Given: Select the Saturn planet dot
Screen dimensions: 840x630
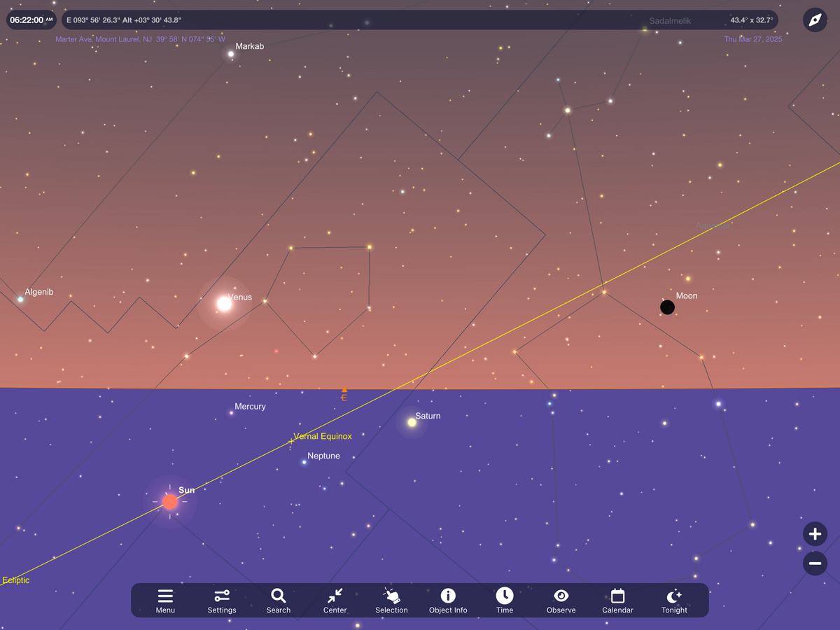Looking at the screenshot, I should (x=412, y=422).
